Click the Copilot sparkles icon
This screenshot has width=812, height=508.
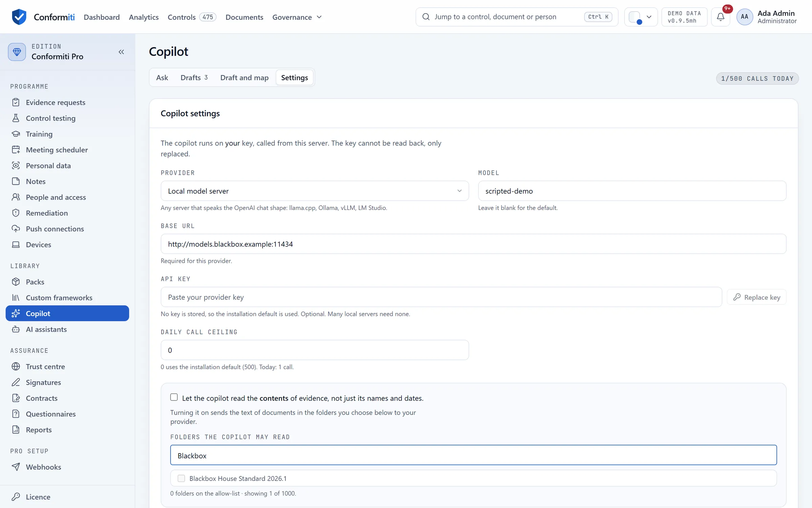click(16, 313)
